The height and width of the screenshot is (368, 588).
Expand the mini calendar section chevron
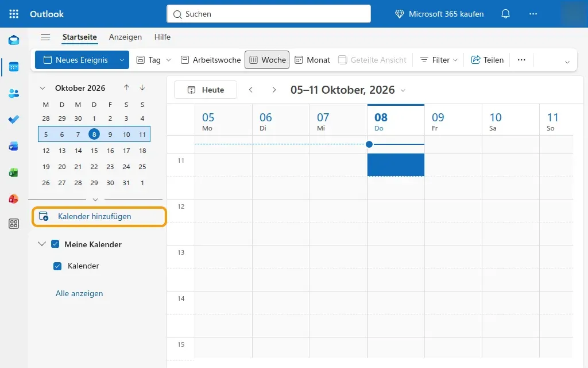pos(95,200)
